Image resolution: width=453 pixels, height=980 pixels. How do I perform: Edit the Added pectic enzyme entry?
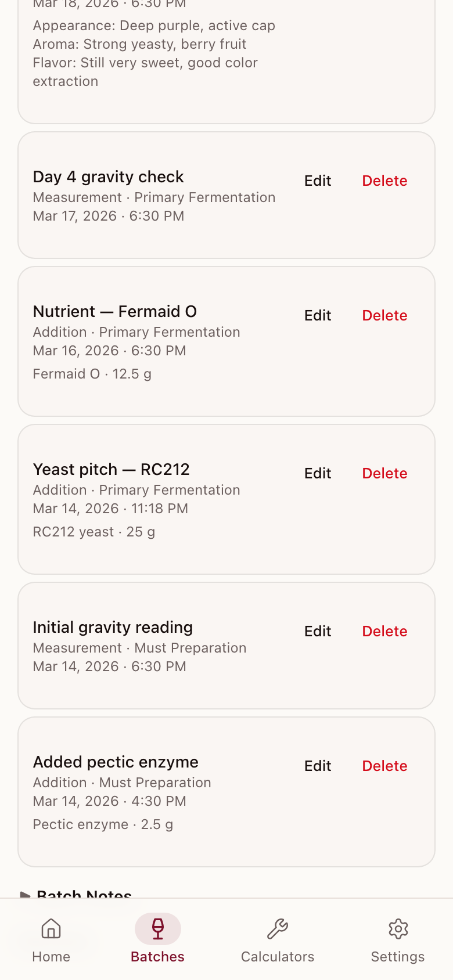click(x=318, y=766)
